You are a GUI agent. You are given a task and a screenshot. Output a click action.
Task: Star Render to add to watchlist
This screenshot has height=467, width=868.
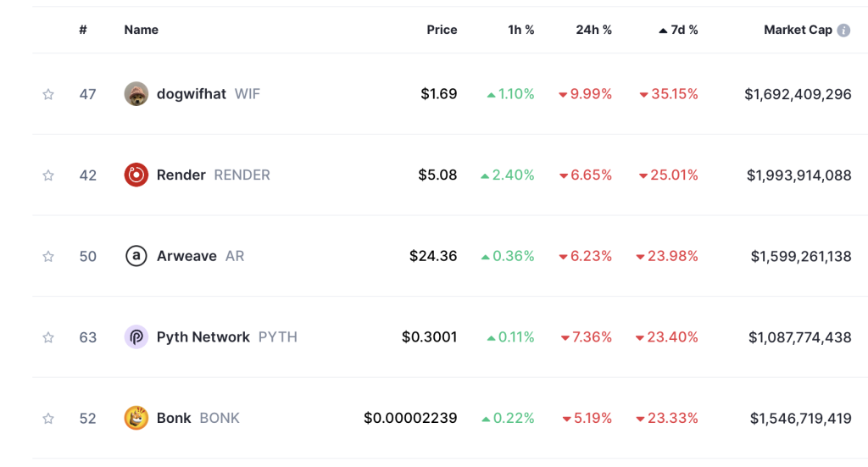[x=48, y=175]
